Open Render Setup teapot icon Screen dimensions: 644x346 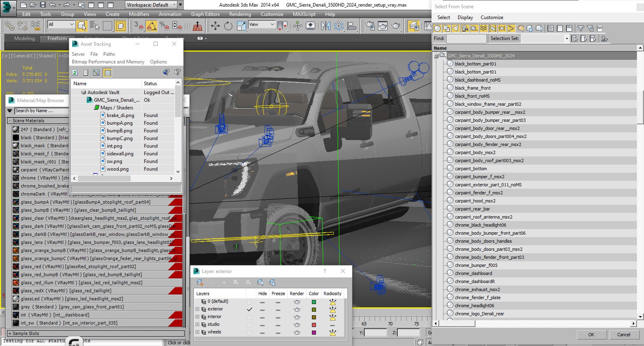370,26
